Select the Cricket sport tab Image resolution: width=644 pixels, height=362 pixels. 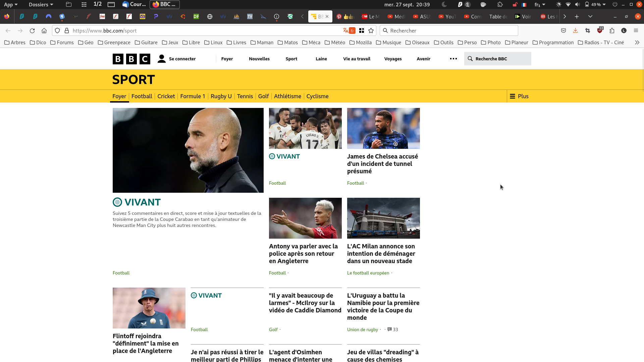pos(166,96)
